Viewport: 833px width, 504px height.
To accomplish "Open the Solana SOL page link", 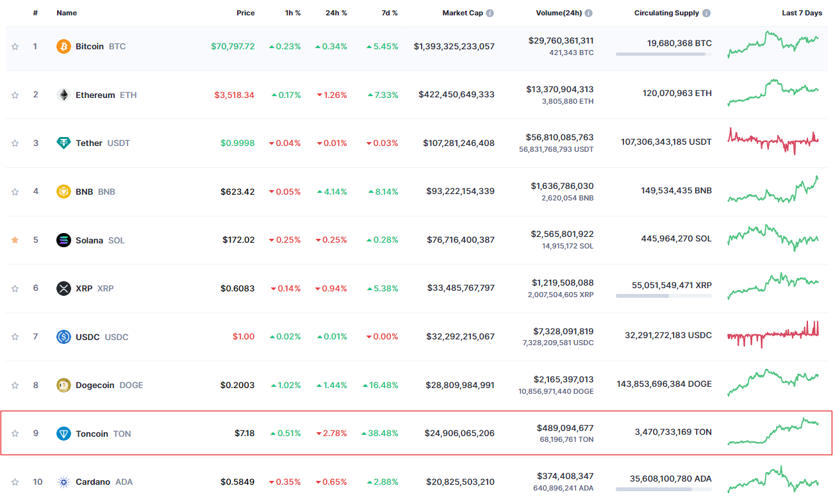I will [100, 240].
